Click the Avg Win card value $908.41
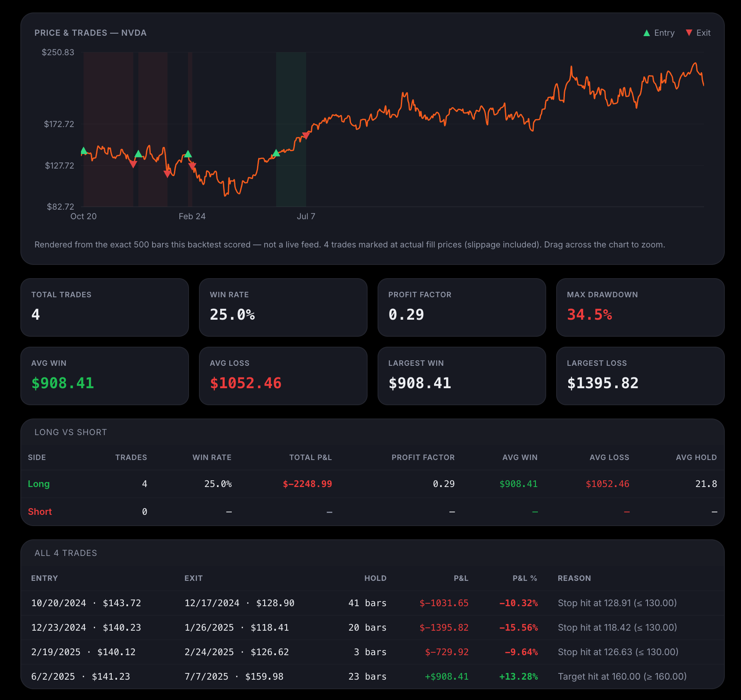741x700 pixels. click(63, 383)
